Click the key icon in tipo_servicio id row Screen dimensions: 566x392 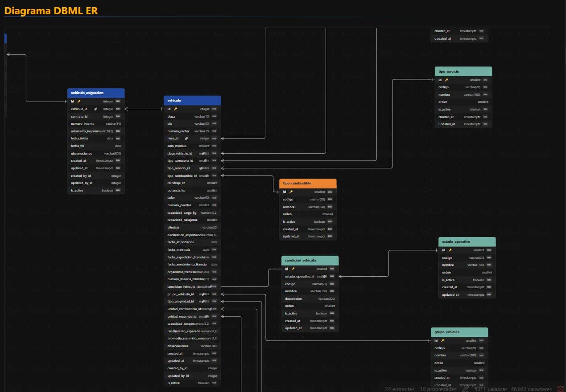click(446, 80)
